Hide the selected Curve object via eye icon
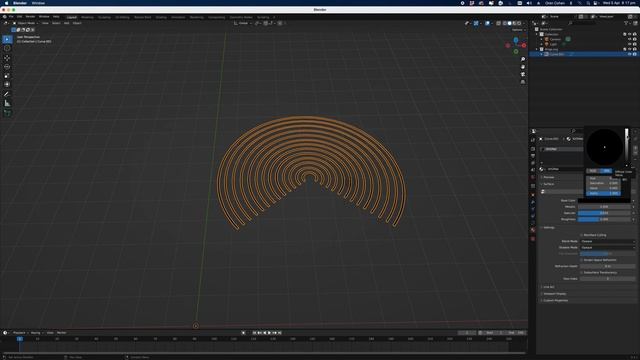The width and height of the screenshot is (640, 360). click(629, 54)
